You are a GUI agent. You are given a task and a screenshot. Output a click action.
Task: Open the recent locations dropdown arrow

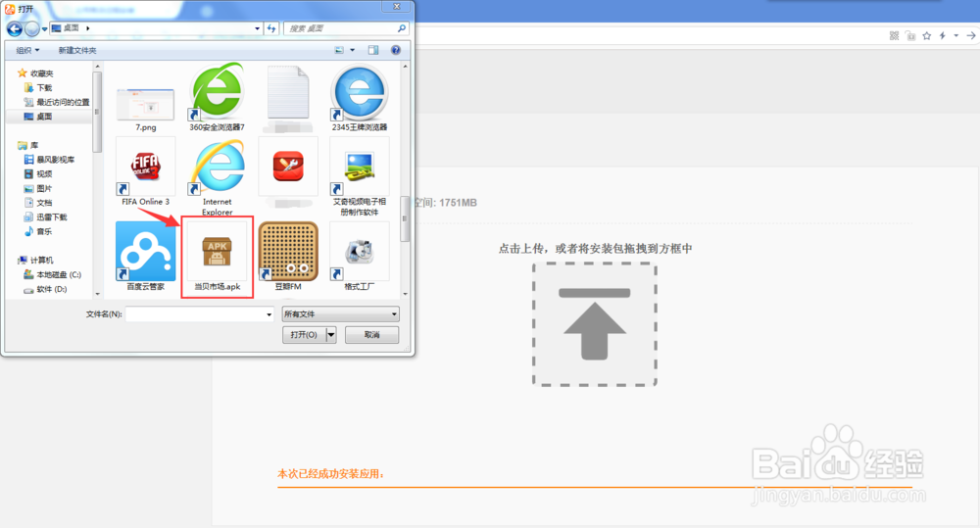pyautogui.click(x=44, y=29)
